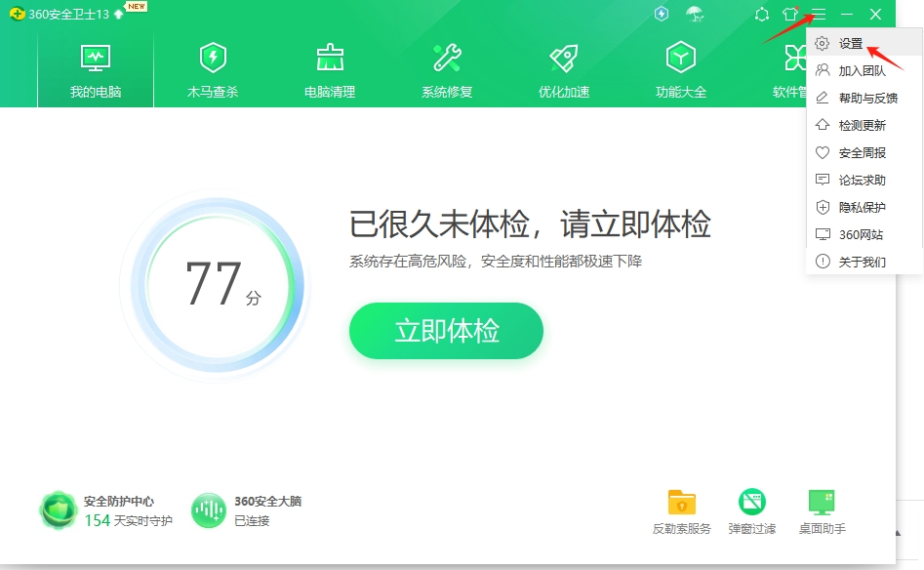This screenshot has height=570, width=924.
Task: Click the upgrade arrow next to title
Action: (119, 14)
